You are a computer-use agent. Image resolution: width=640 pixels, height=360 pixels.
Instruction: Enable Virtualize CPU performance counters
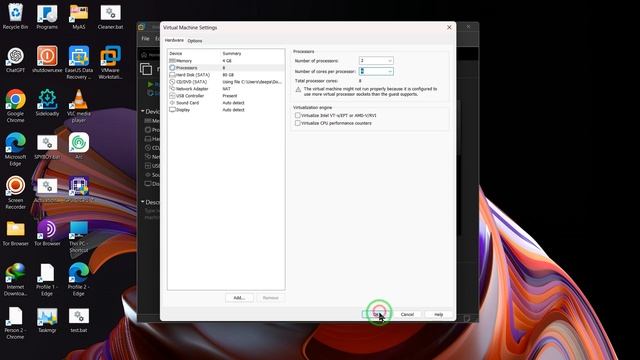pyautogui.click(x=298, y=123)
